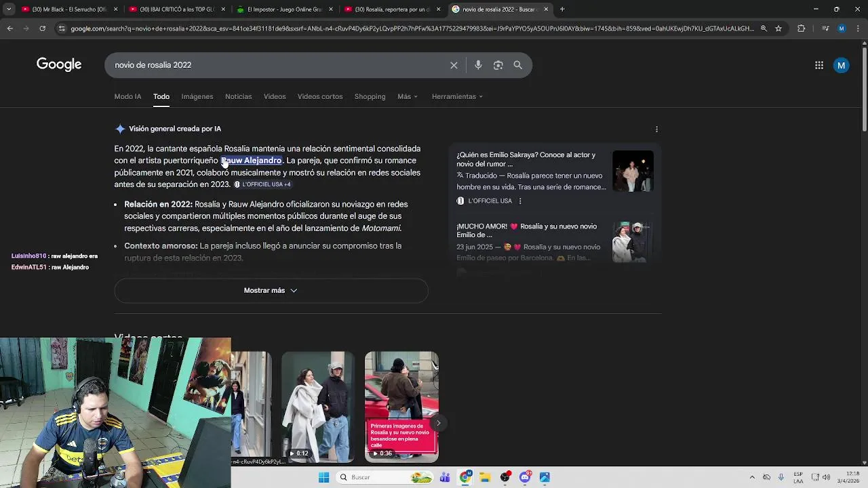Open the Herramientas dropdown
The image size is (868, 488).
click(x=457, y=96)
